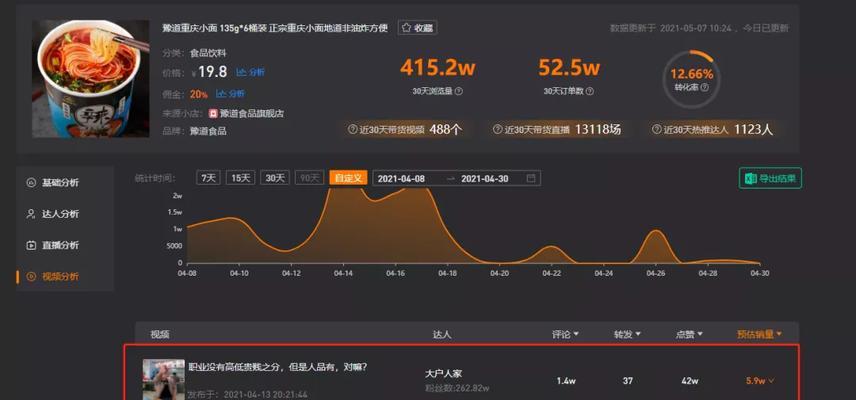856x400 pixels.
Task: Click the end date 2021-04-30 field
Action: click(x=485, y=178)
